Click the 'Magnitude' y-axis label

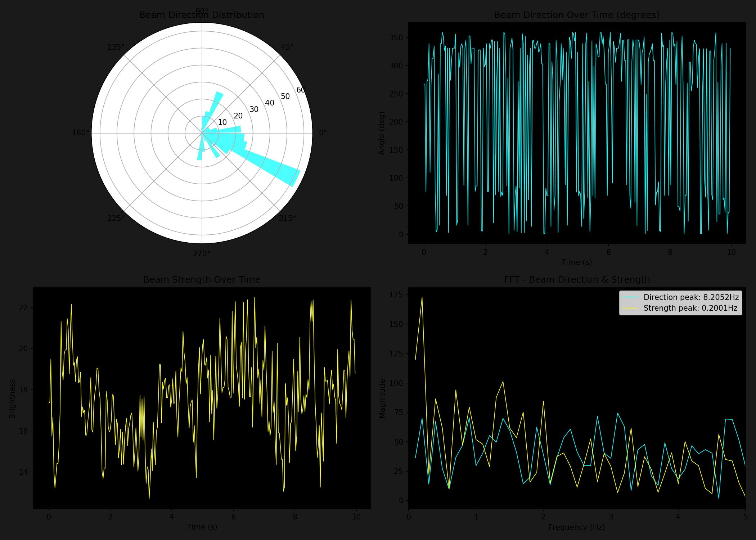tap(382, 399)
